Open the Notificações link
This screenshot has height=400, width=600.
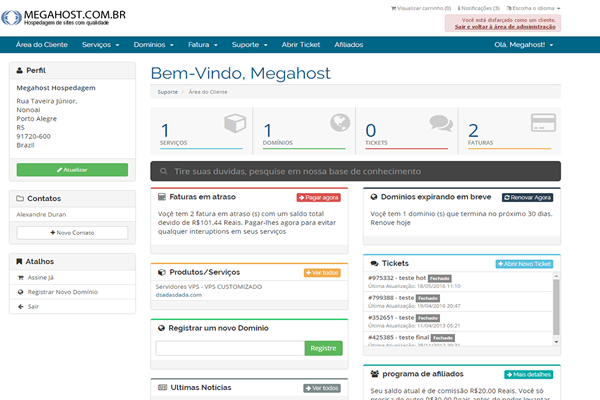[478, 8]
